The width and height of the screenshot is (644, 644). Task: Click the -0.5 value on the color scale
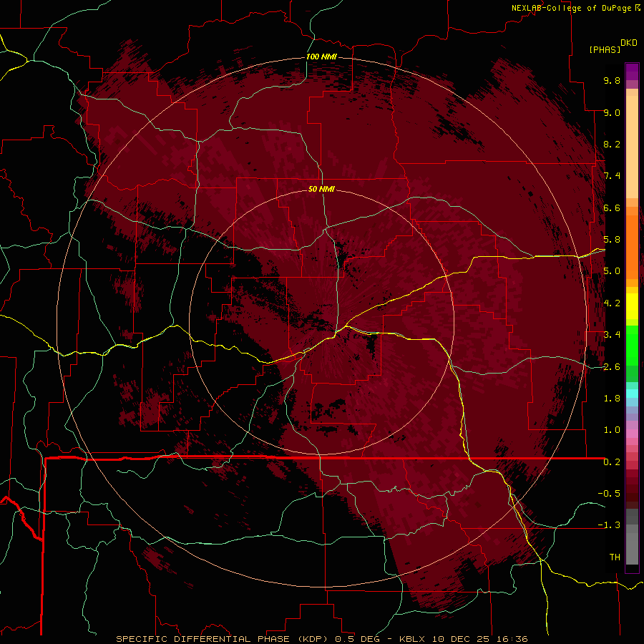point(609,494)
